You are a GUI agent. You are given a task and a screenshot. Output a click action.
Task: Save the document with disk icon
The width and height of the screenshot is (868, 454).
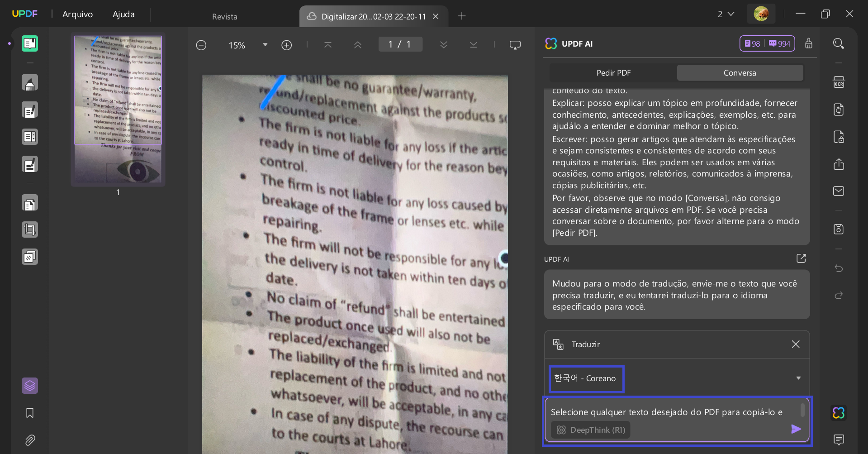tap(839, 229)
